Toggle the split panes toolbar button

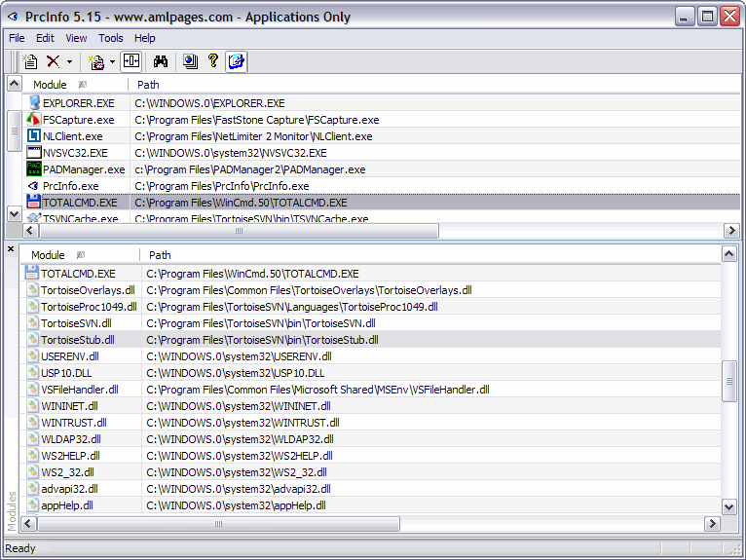[x=131, y=61]
